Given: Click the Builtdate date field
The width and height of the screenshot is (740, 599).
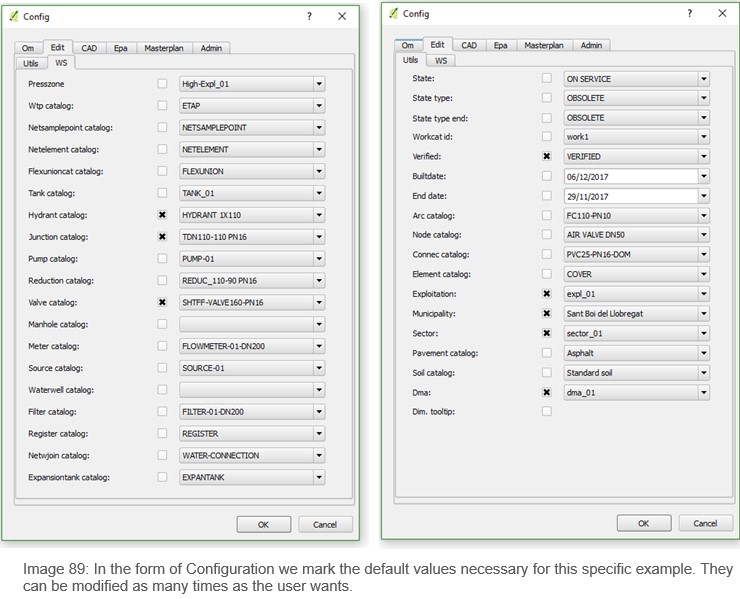Looking at the screenshot, I should tap(628, 176).
